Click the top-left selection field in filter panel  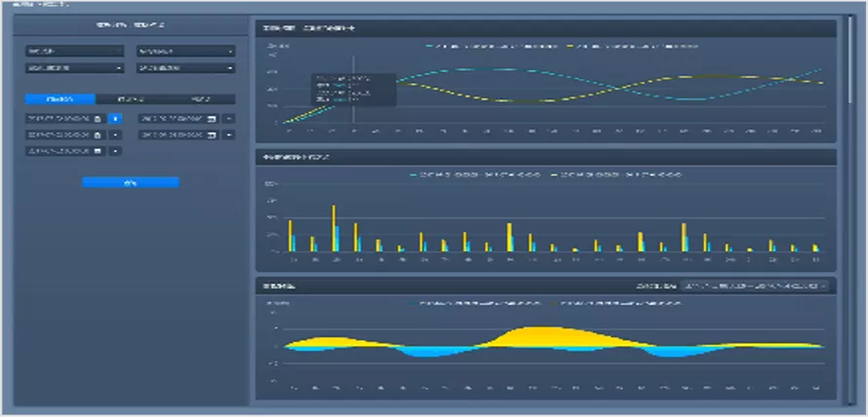click(x=74, y=52)
